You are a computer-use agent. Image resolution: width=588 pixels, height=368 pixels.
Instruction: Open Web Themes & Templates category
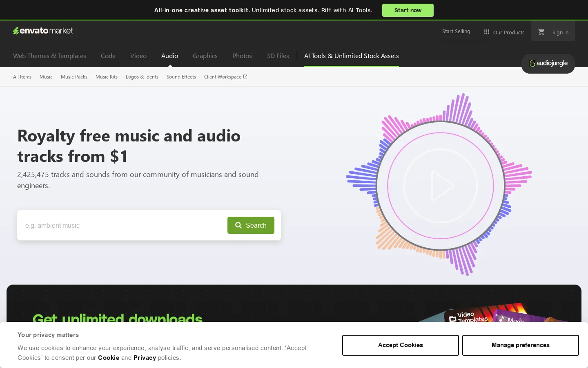coord(49,56)
